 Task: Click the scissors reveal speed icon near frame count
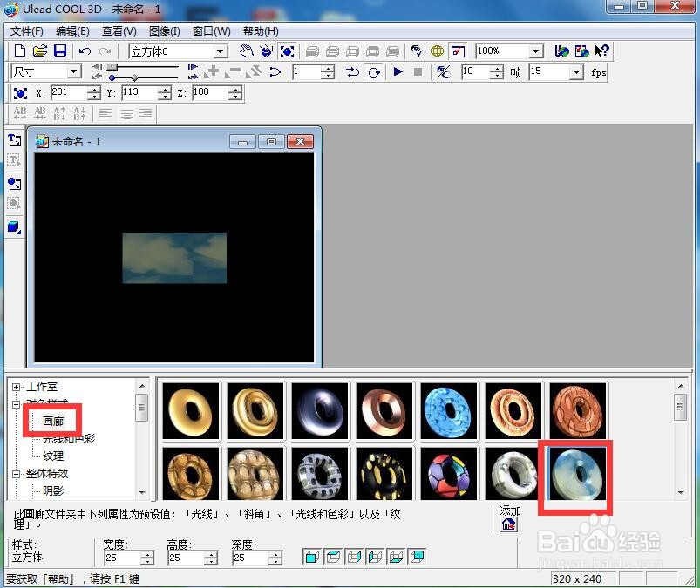click(444, 71)
